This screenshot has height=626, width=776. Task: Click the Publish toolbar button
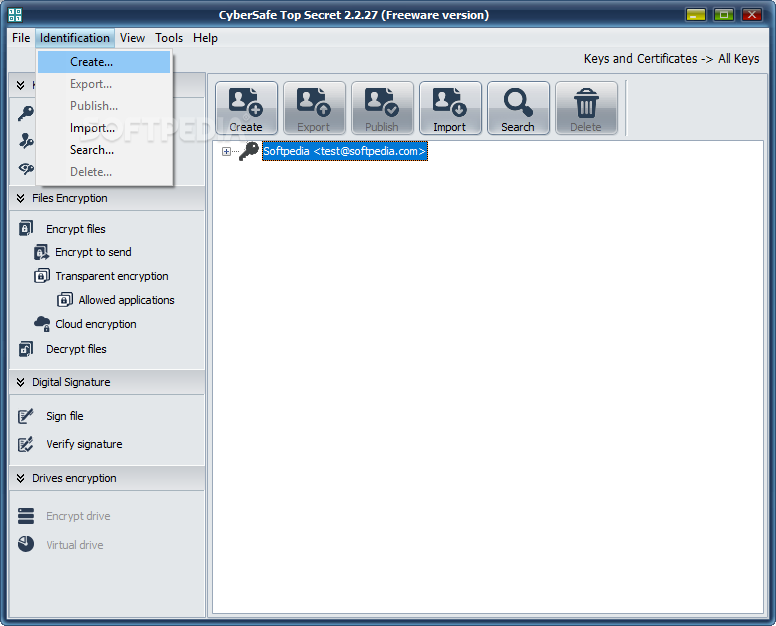pyautogui.click(x=382, y=108)
